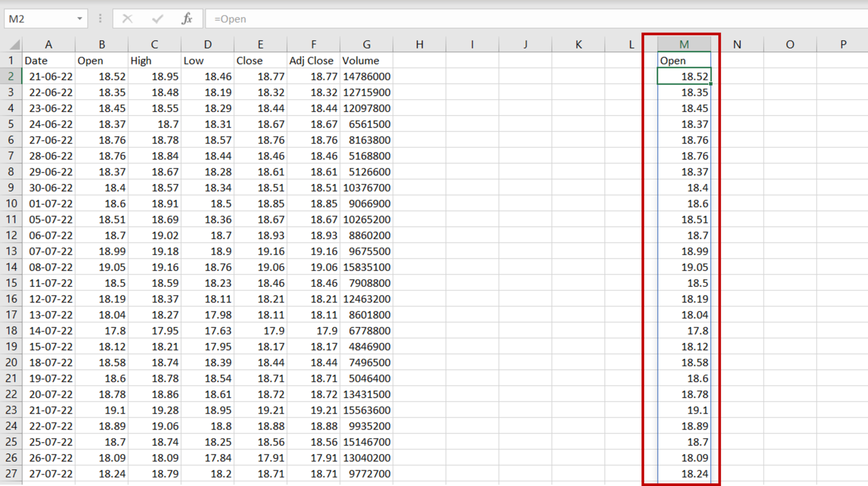Select column M header

684,44
